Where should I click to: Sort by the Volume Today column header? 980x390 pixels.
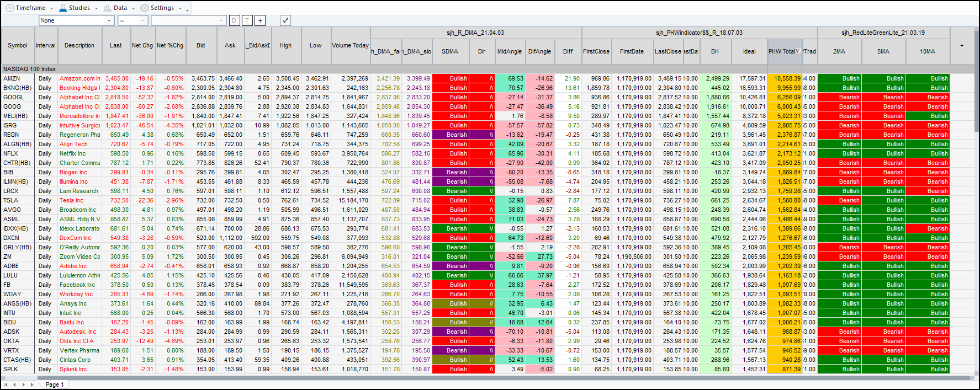(350, 45)
